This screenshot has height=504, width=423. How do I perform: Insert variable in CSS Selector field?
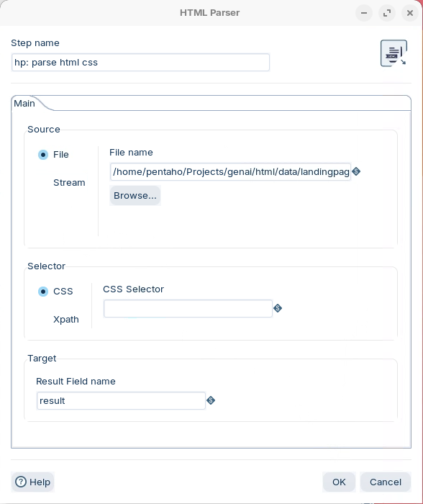point(278,309)
